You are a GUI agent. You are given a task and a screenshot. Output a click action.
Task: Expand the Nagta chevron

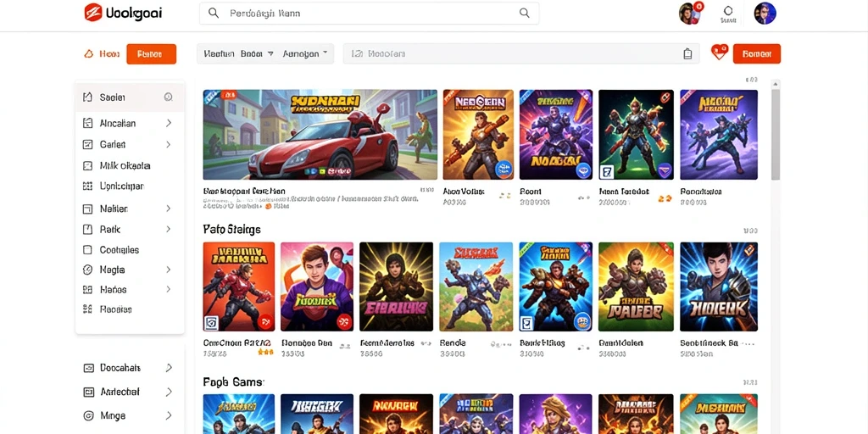169,270
